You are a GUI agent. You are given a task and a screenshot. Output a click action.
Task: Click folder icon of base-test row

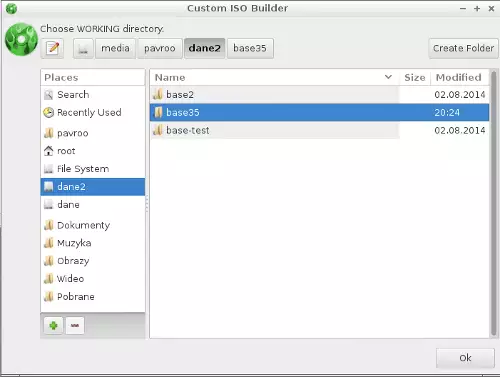pyautogui.click(x=158, y=130)
